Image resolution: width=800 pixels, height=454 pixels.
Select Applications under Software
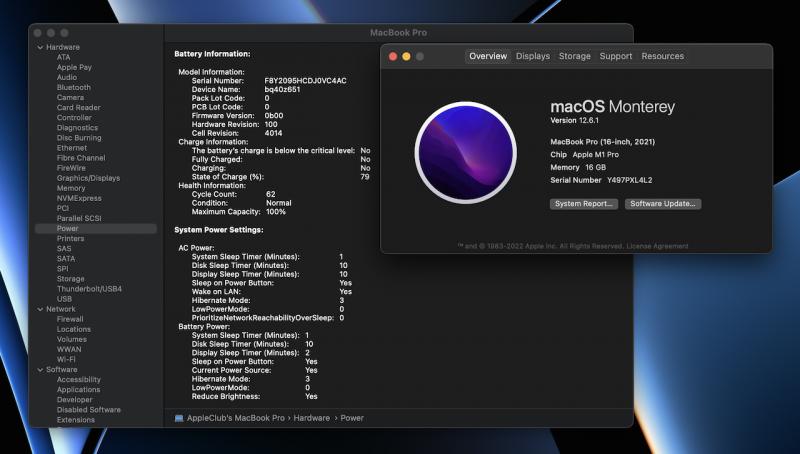78,390
